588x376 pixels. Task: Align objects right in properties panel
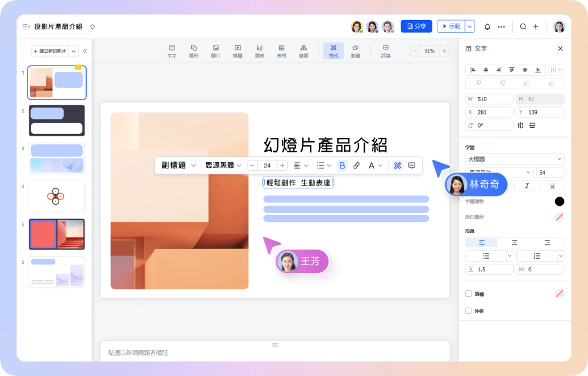(499, 70)
